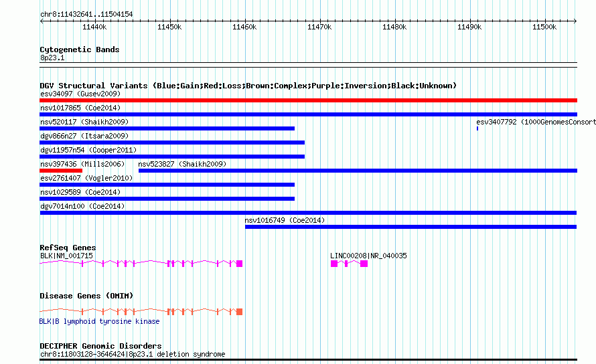Click the esv3407792 (1000GenomesConsort label
The height and width of the screenshot is (364, 596).
(536, 122)
